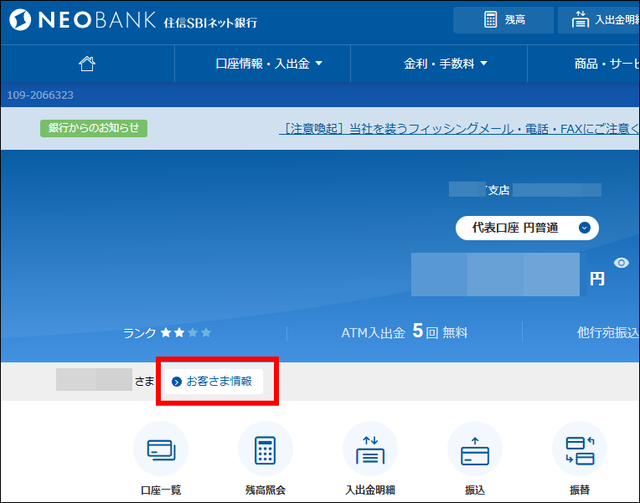
Task: Open the 代表口座 円普通 account dropdown
Action: tap(527, 228)
